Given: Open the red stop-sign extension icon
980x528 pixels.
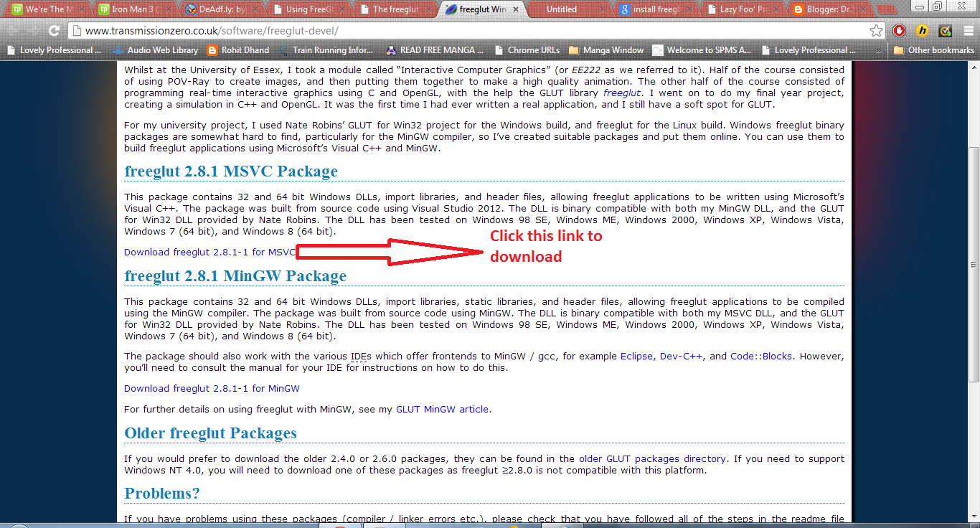Looking at the screenshot, I should click(x=900, y=31).
